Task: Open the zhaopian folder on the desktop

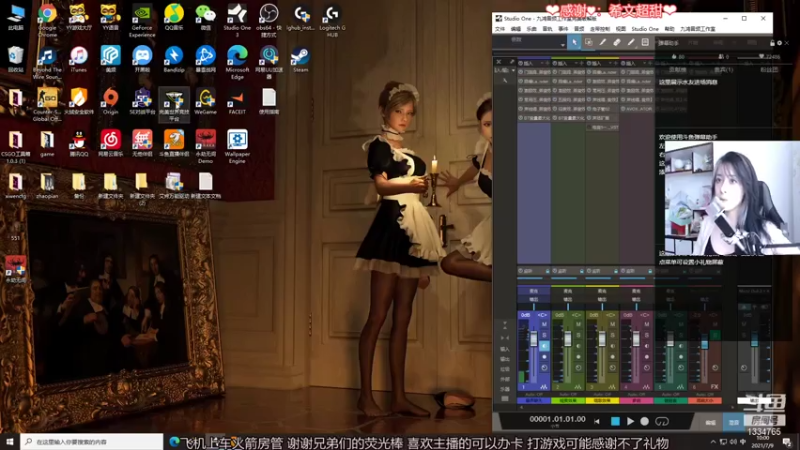Action: click(x=47, y=186)
